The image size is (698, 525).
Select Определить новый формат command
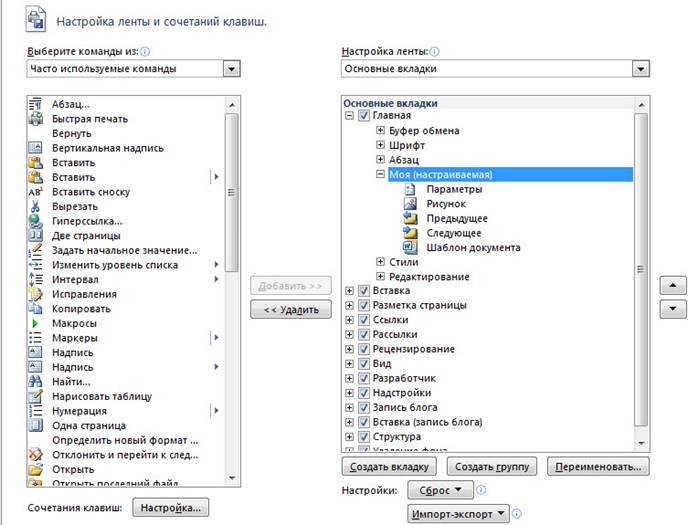(125, 440)
